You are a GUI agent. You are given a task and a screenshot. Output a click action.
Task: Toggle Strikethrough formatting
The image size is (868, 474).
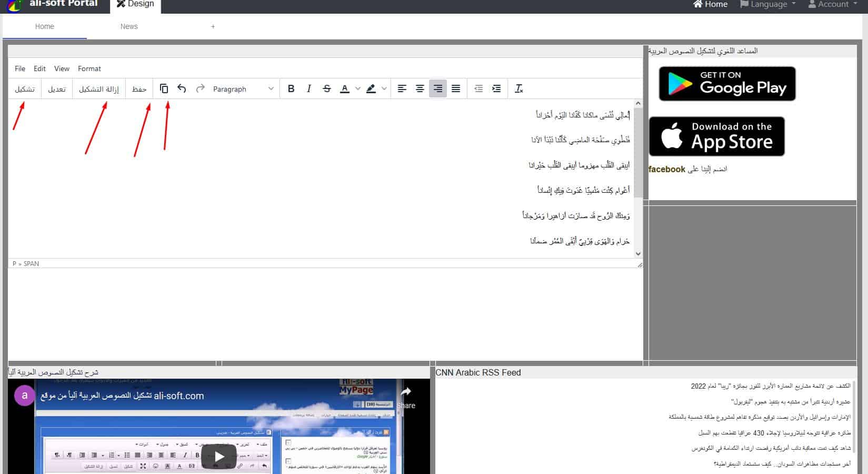(327, 89)
